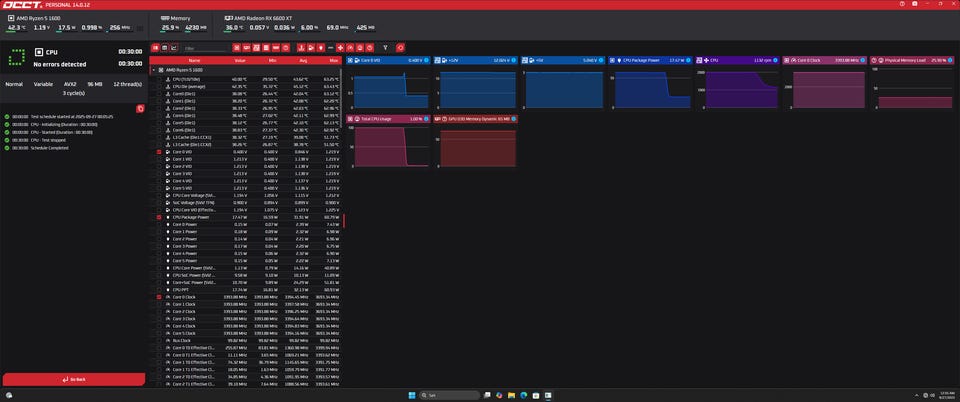
Task: Uncheck the Core 0 Clock checkbox
Action: coord(159,297)
